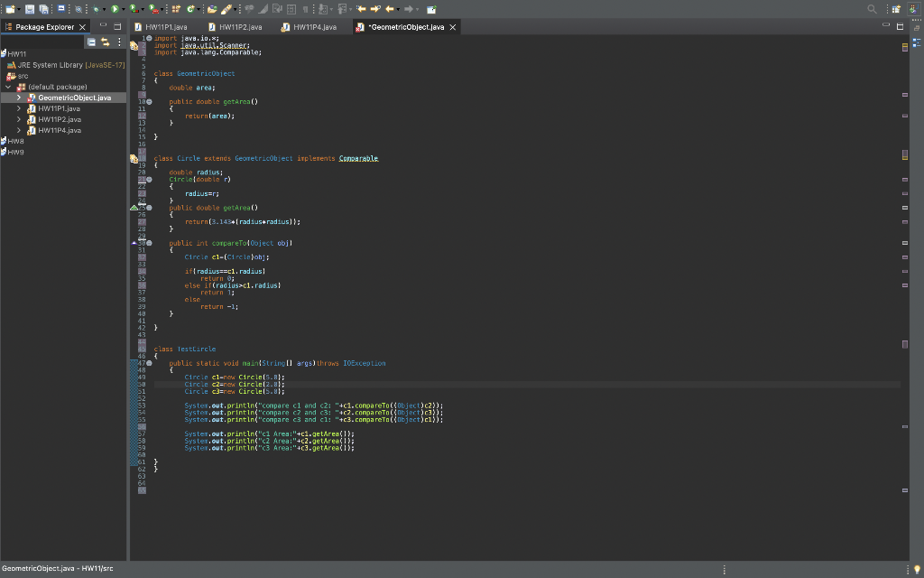Click the Open Perspective icon
This screenshot has width=924, height=578.
896,9
